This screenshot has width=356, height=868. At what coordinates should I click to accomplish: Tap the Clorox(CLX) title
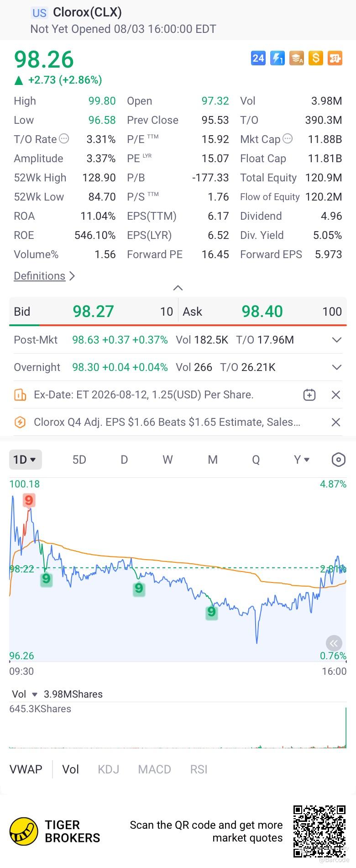pyautogui.click(x=88, y=12)
